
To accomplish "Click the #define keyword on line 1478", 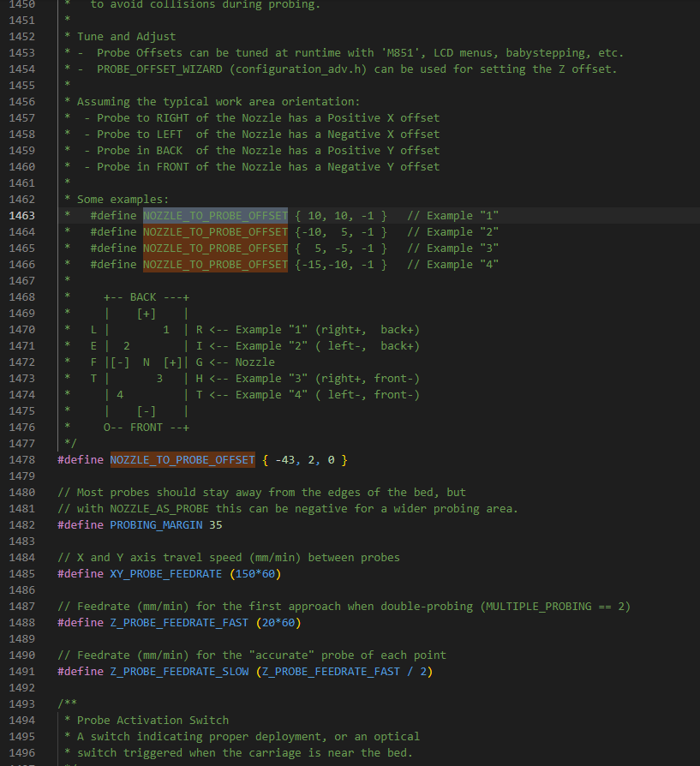I will [x=81, y=460].
